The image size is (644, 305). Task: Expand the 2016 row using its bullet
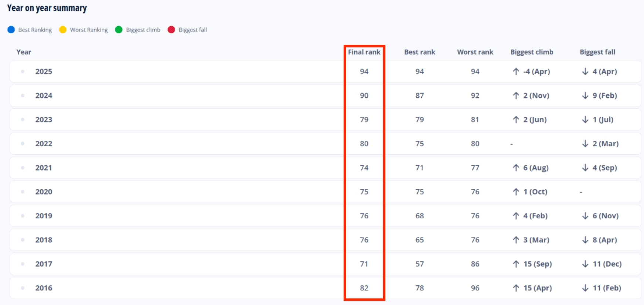pyautogui.click(x=23, y=288)
